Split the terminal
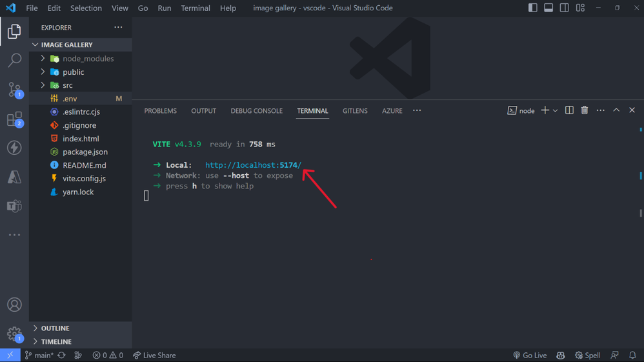Viewport: 644px width, 362px height. coord(569,110)
